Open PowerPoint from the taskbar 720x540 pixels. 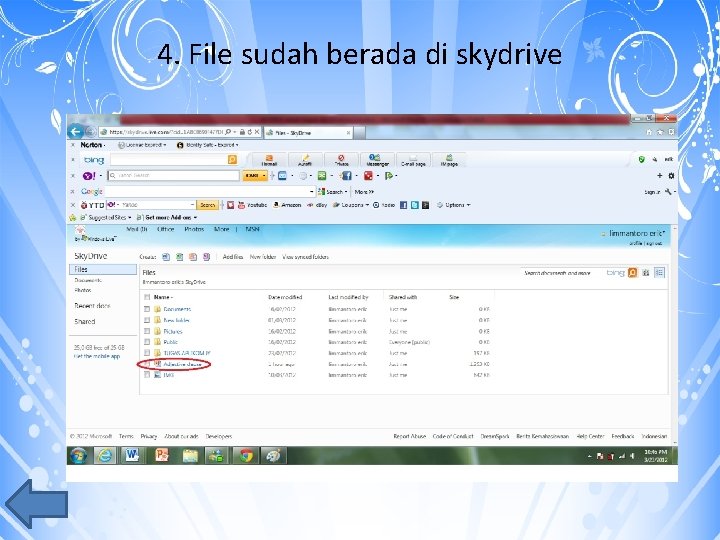(x=162, y=456)
